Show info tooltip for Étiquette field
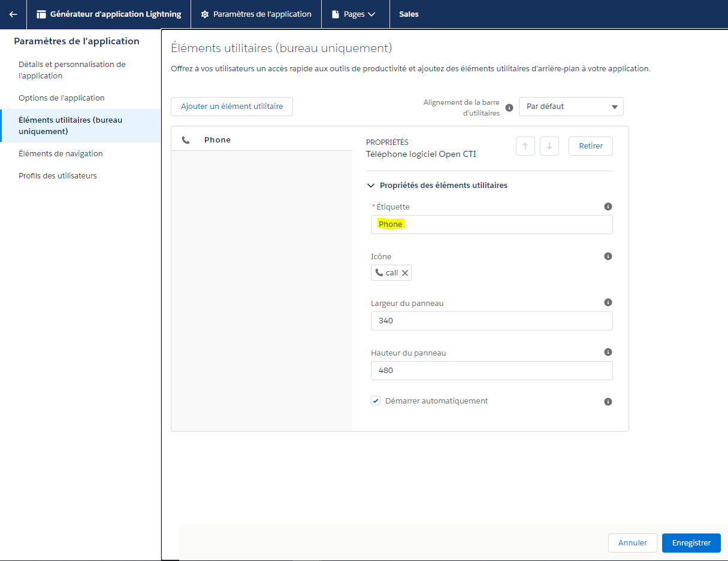Screen dimensions: 728x561 608,207
